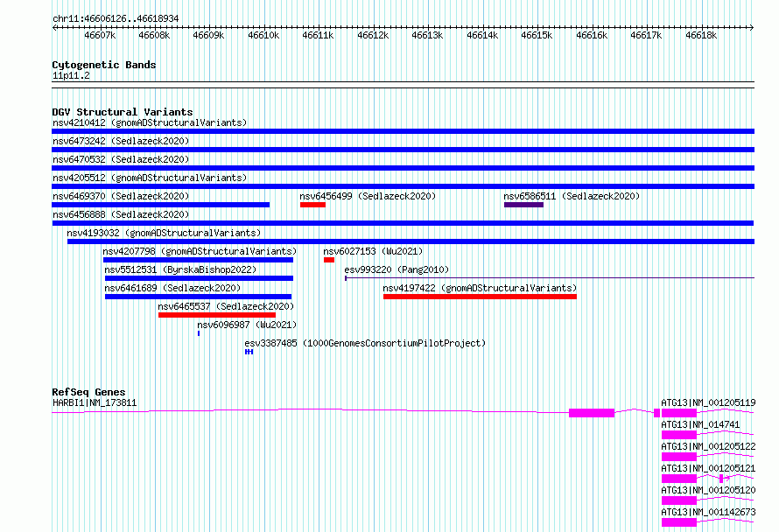Open esv3387485 1000Genomes label
The image size is (779, 532).
365,343
